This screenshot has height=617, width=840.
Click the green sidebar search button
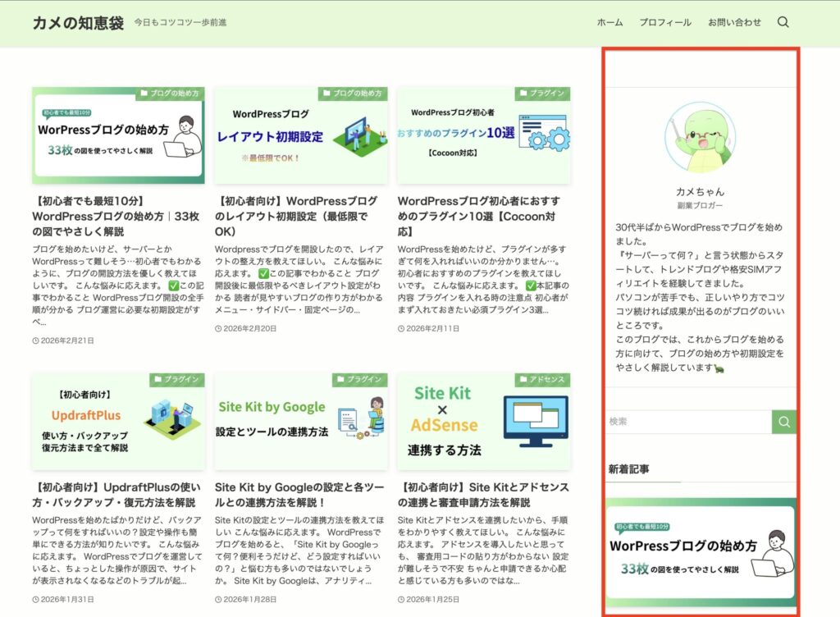coord(783,422)
